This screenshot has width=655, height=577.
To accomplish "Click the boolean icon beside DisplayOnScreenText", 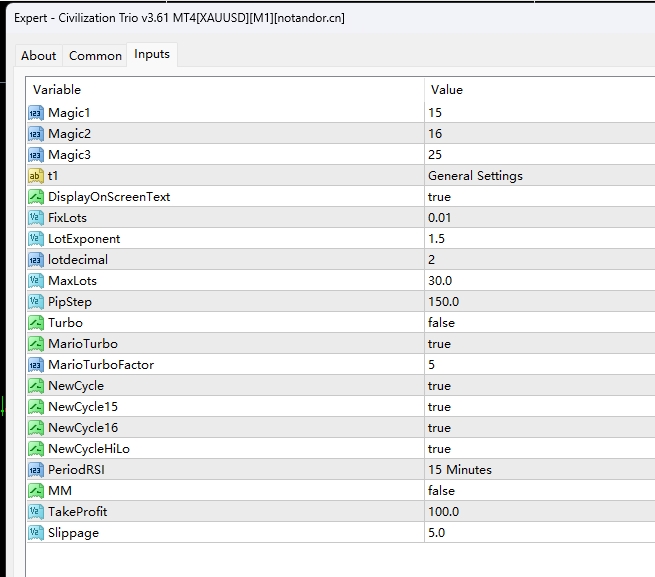I will (x=36, y=197).
